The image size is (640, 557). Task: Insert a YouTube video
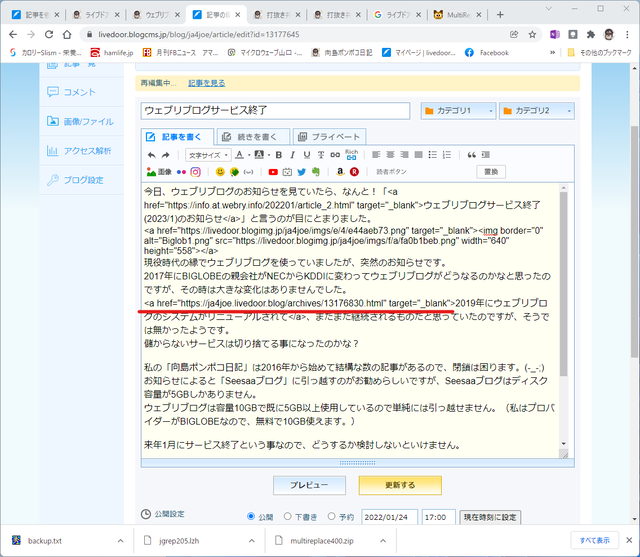point(273,172)
